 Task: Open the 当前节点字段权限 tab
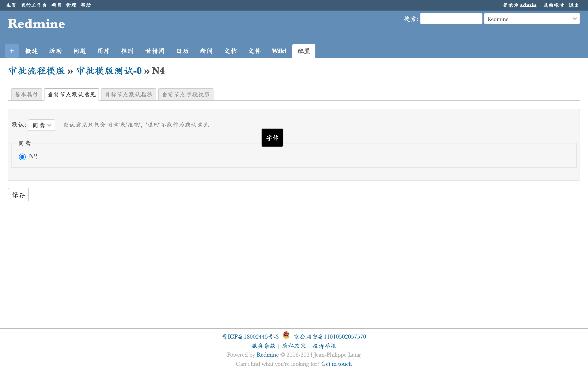point(186,94)
